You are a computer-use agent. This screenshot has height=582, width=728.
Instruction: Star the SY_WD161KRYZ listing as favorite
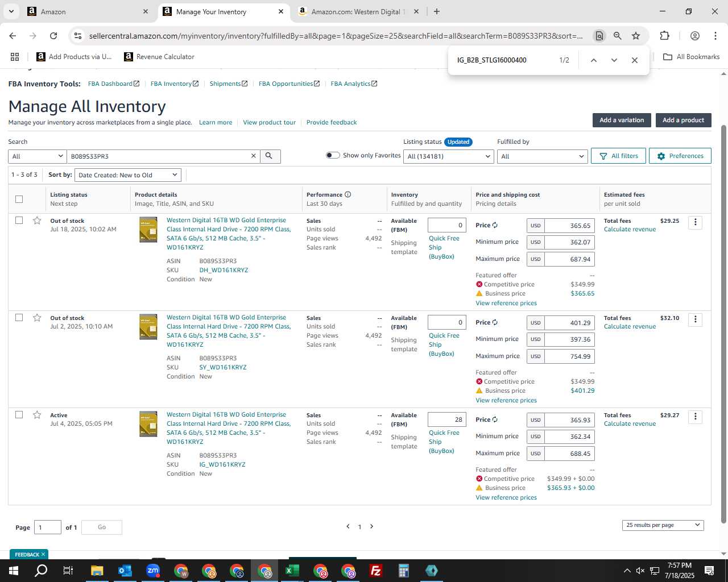coord(37,318)
